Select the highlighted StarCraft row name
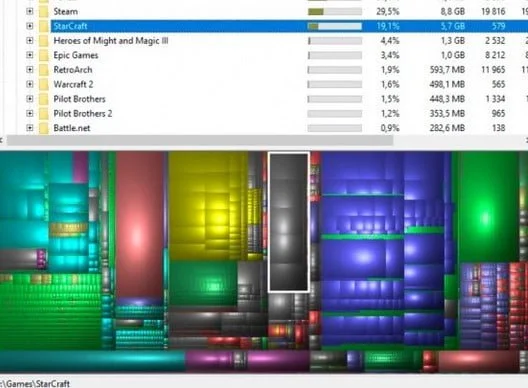The image size is (528, 388). pyautogui.click(x=70, y=26)
